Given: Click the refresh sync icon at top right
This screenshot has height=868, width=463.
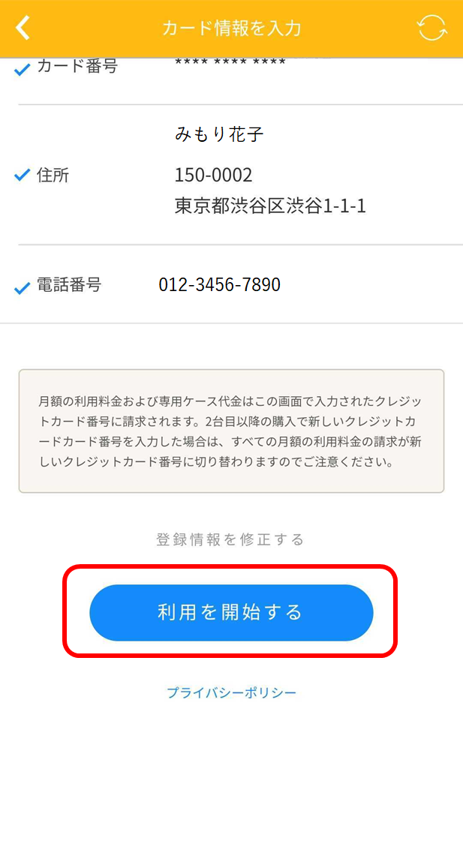Looking at the screenshot, I should (x=432, y=28).
